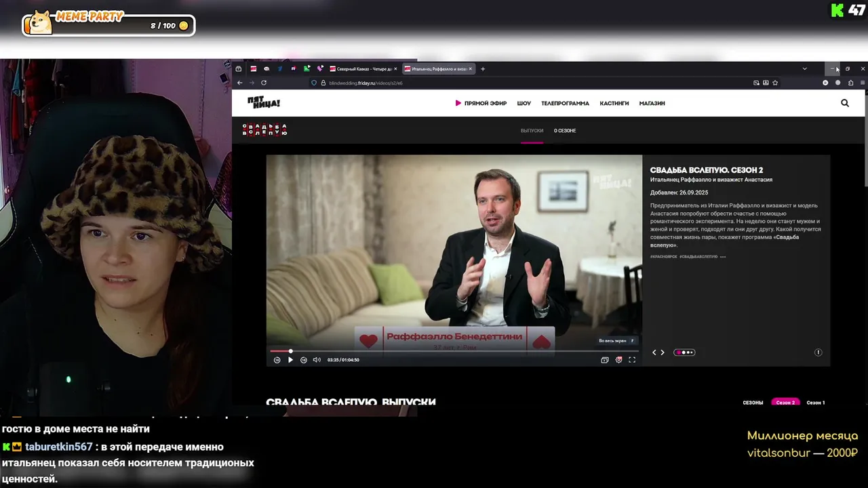Click the Свадьба вслепую. Сезон 2 title
This screenshot has height=488, width=868.
pyautogui.click(x=707, y=170)
